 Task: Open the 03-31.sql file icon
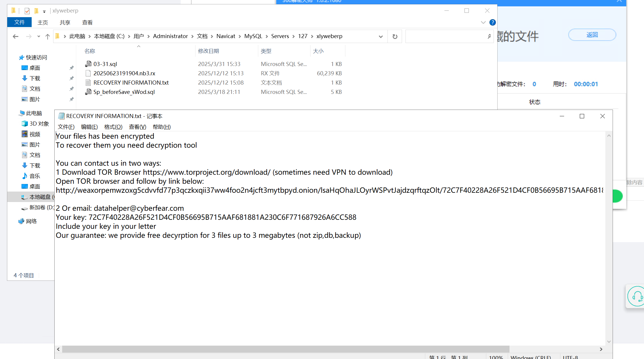pyautogui.click(x=88, y=64)
